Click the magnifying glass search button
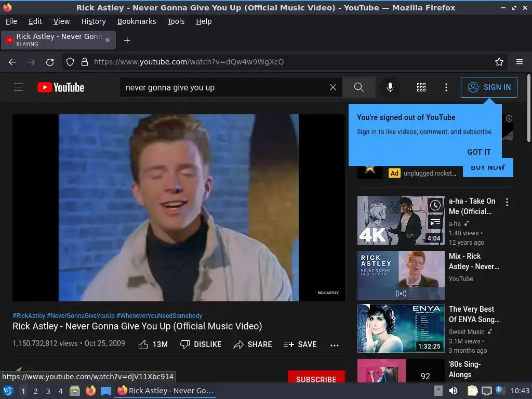 (x=358, y=87)
